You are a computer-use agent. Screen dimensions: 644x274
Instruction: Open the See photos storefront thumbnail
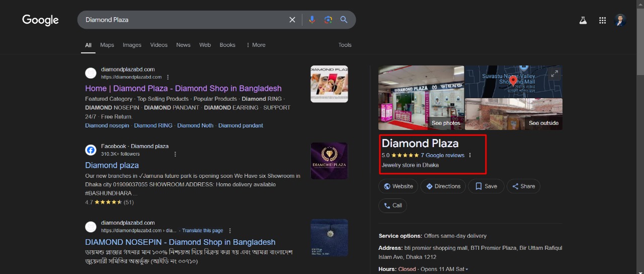(421, 98)
